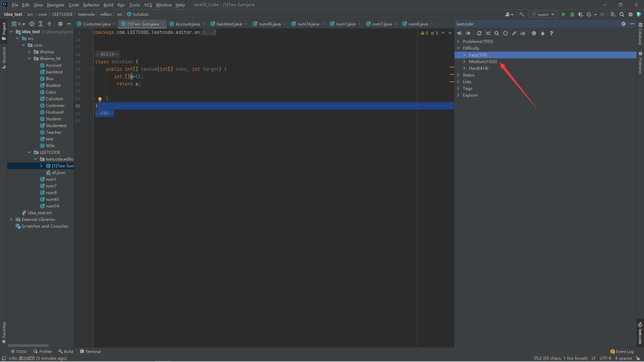The height and width of the screenshot is (362, 644).
Task: Pick a random leetcode problem
Action: point(488,33)
